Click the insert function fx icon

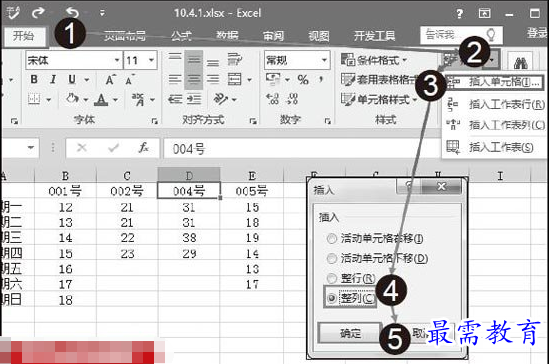click(x=144, y=148)
